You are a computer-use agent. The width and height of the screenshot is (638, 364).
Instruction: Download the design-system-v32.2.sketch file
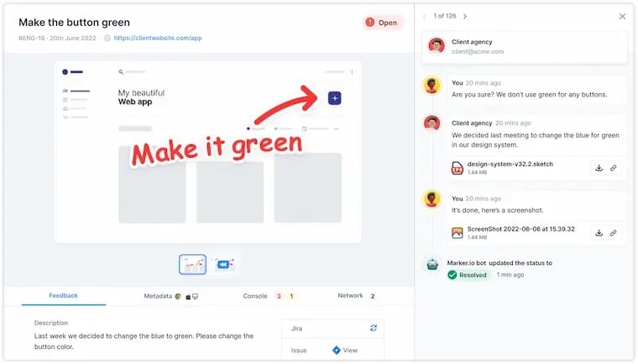click(x=599, y=168)
